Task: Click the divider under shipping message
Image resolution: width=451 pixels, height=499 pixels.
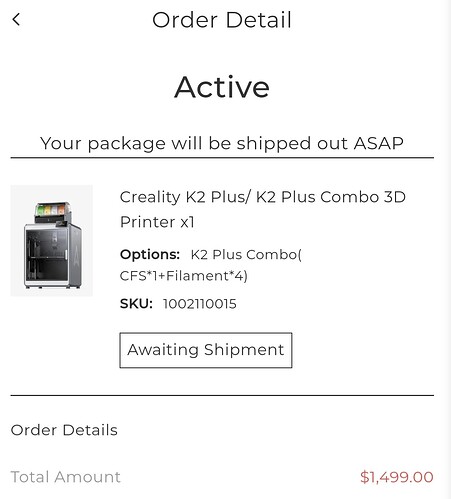Action: click(222, 158)
